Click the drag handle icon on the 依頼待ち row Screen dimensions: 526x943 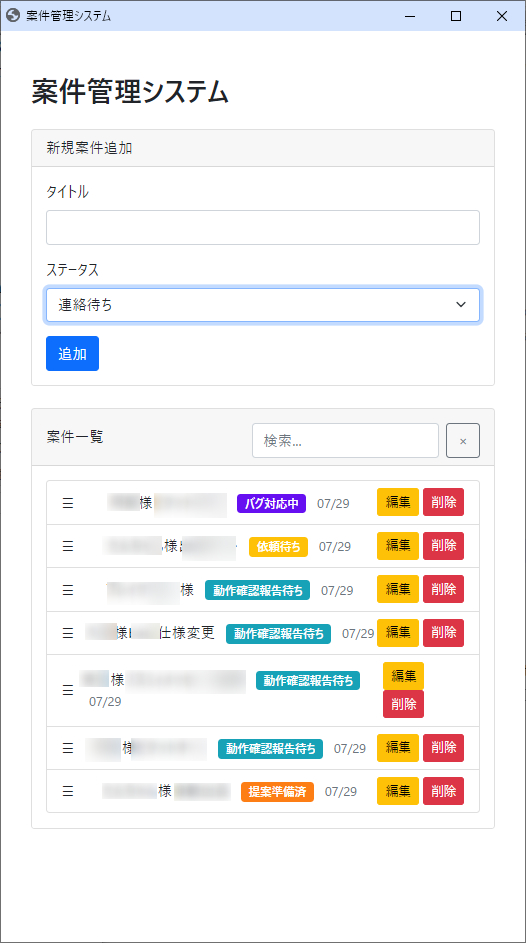[x=68, y=546]
